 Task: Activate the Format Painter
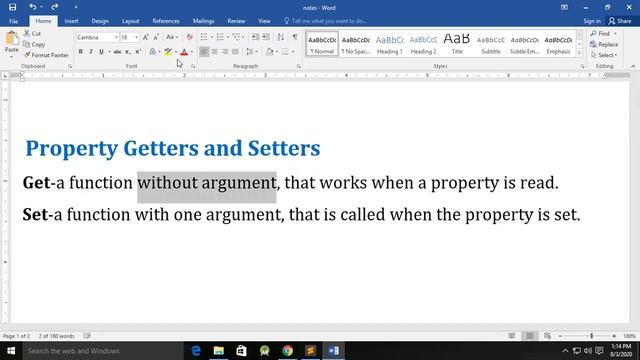[x=46, y=55]
